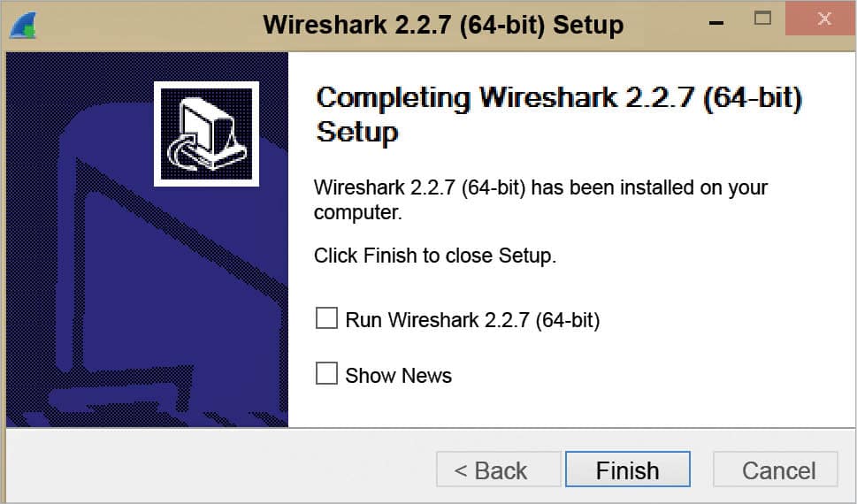Screen dimensions: 857x504
Task: Click the 'Completing Wireshark 2.2.7' heading
Action: (558, 113)
